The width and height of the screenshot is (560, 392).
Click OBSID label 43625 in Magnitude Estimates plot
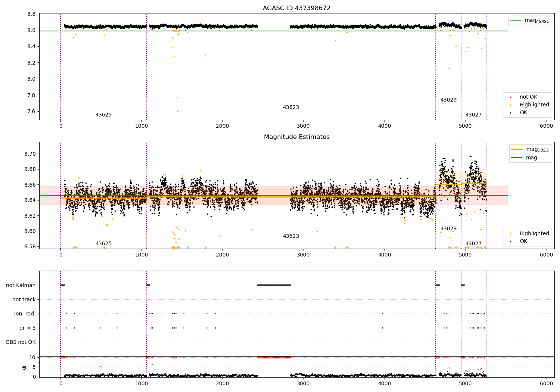coord(103,244)
